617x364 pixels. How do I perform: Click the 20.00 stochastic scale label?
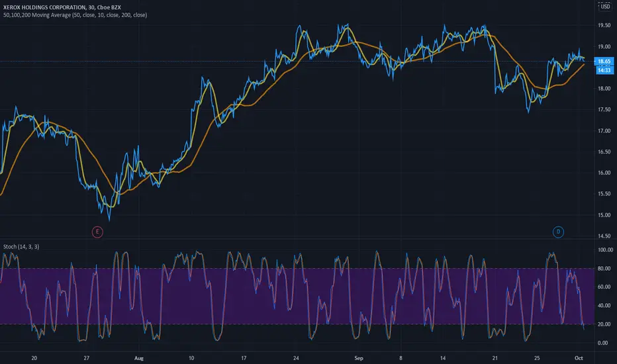[x=604, y=324]
